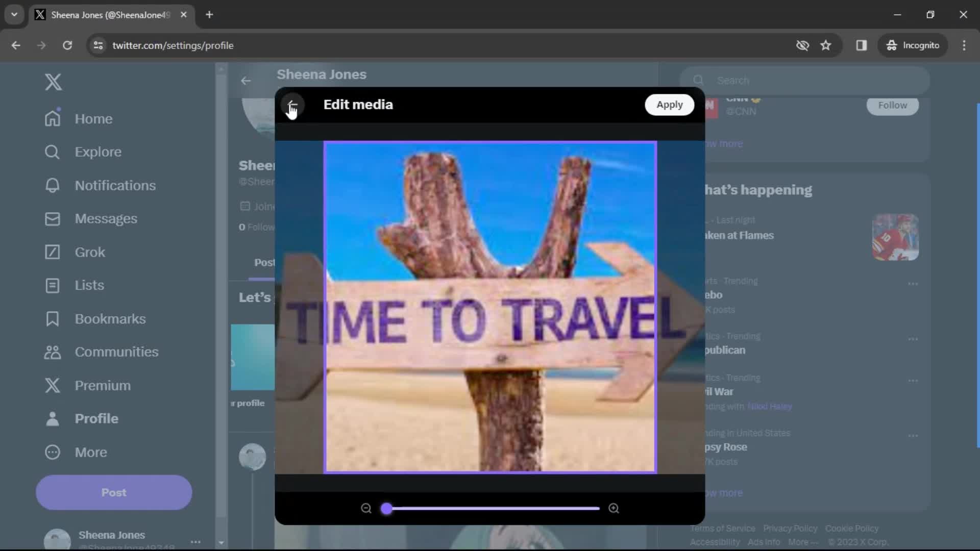Click the Notifications bell icon
Image resolution: width=980 pixels, height=551 pixels.
52,185
